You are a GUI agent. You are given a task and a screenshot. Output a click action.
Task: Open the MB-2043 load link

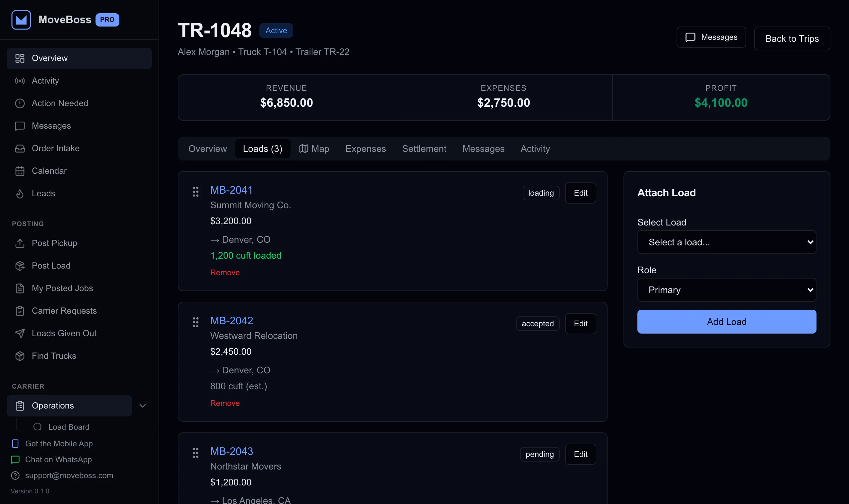[x=231, y=451]
